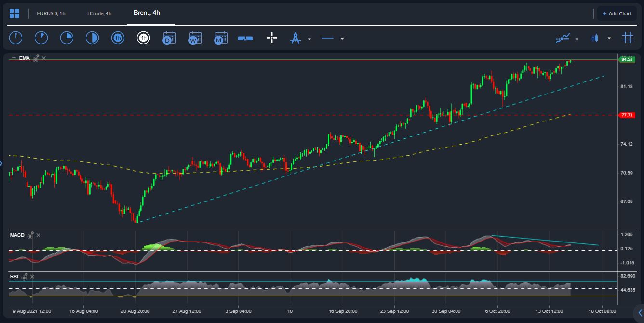644x323 pixels.
Task: Open the chart layout grid menu
Action: tap(14, 13)
